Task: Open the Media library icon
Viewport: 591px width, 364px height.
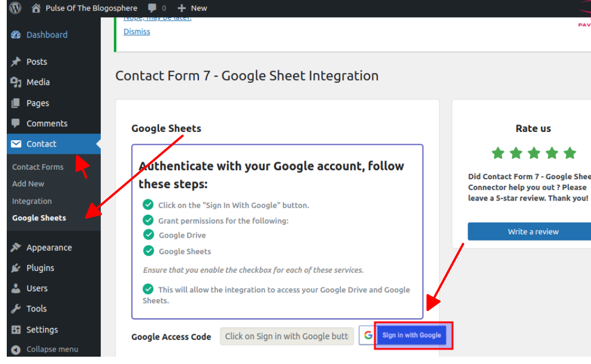Action: click(x=14, y=82)
